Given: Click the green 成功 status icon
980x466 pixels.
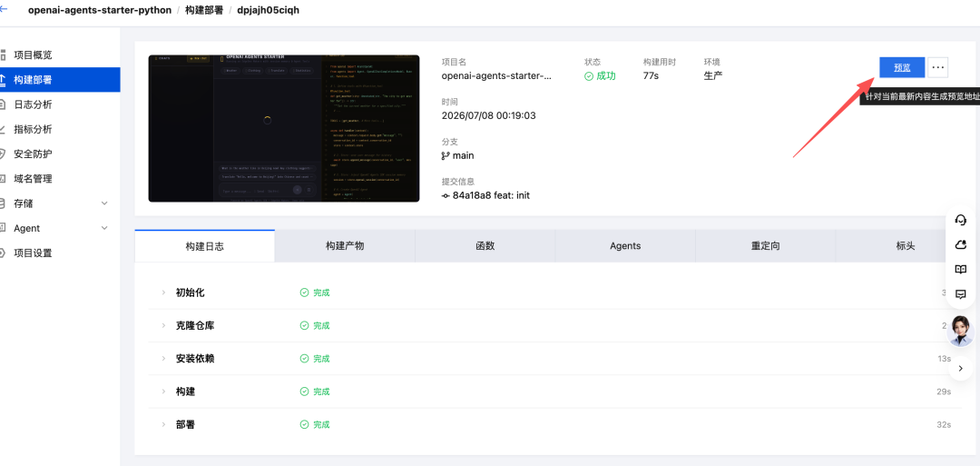Looking at the screenshot, I should coord(588,75).
